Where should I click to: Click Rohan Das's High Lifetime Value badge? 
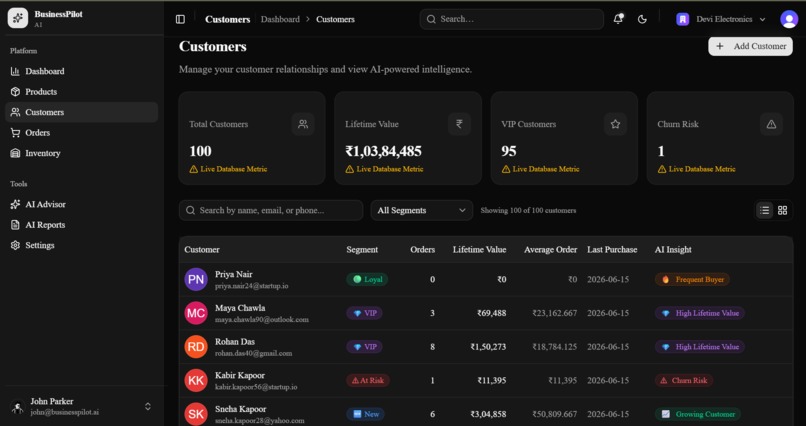pyautogui.click(x=700, y=347)
